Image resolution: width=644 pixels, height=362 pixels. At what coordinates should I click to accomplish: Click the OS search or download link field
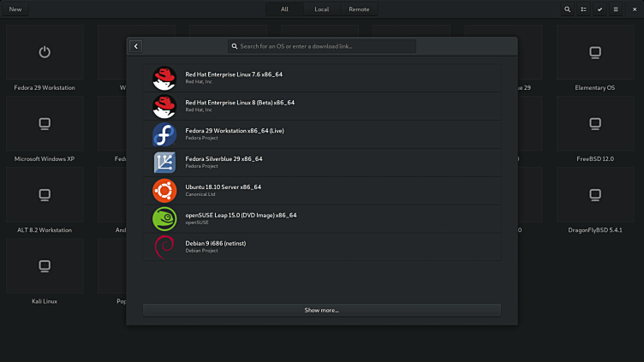coord(321,46)
